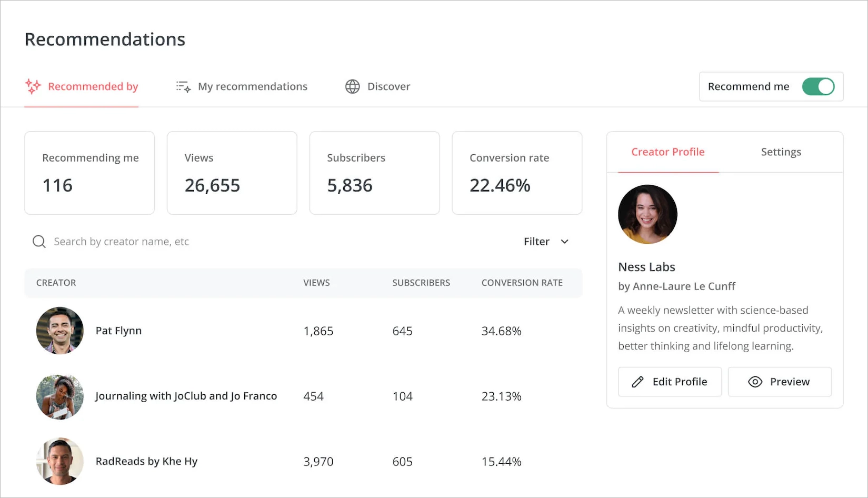This screenshot has height=498, width=868.
Task: Switch to the Settings tab
Action: 781,152
